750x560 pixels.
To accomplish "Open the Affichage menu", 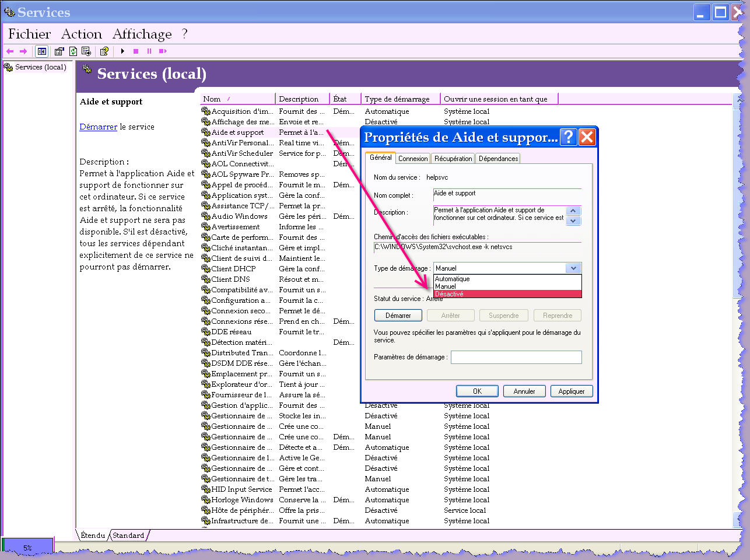I will 142,34.
